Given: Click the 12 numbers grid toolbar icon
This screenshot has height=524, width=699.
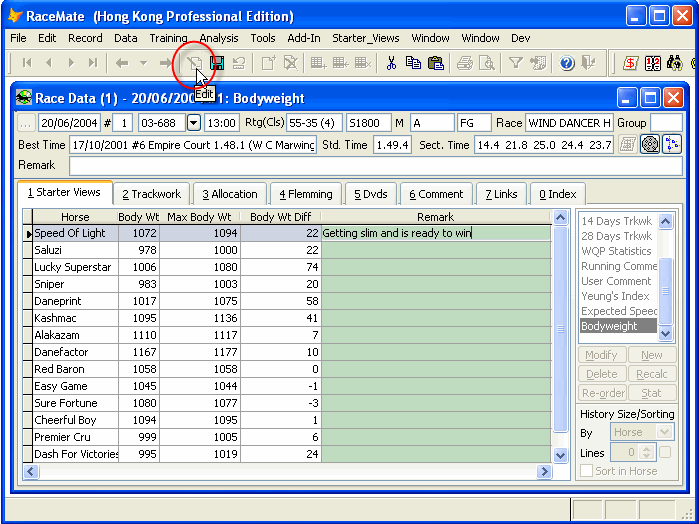Looking at the screenshot, I should coord(653,63).
